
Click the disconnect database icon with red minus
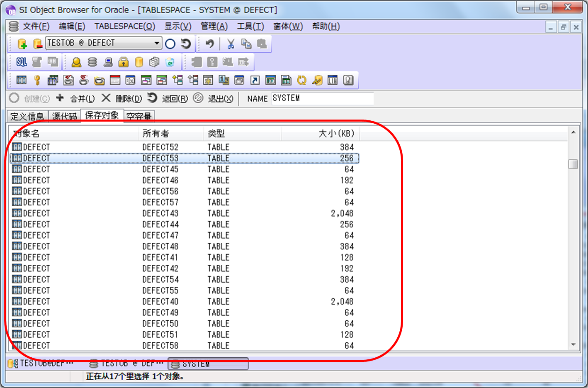(x=37, y=44)
